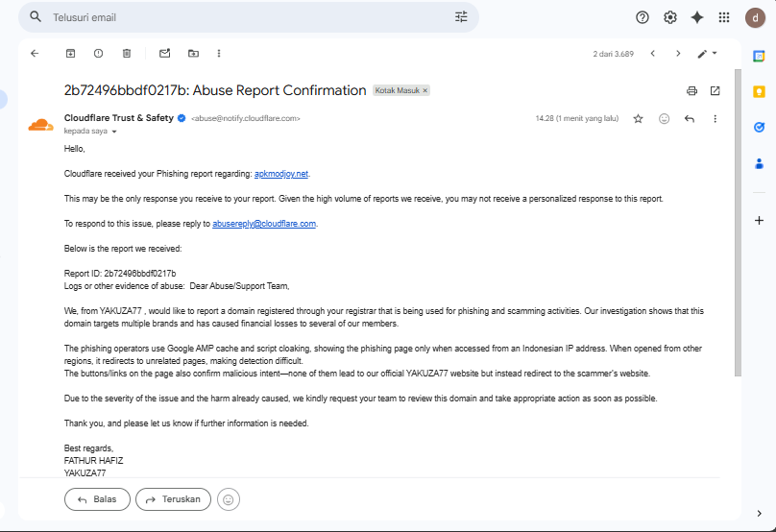This screenshot has width=776, height=532.
Task: Reply using header arrow icon
Action: click(x=690, y=119)
